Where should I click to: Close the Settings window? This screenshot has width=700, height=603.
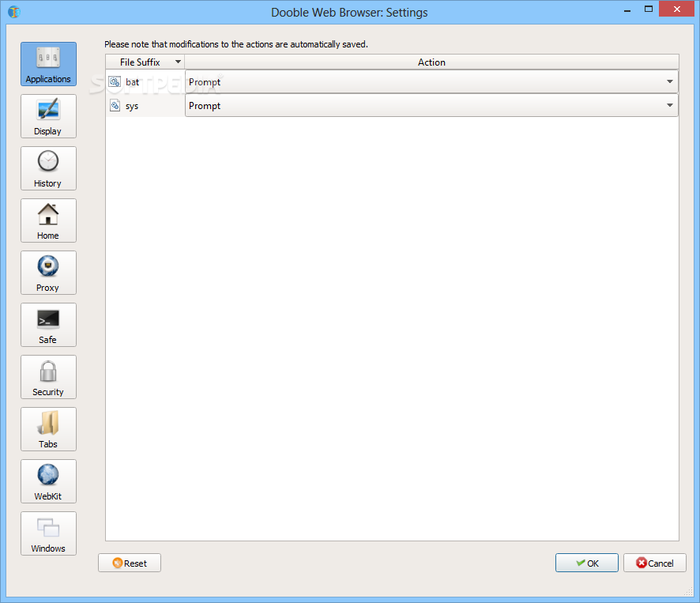(677, 9)
